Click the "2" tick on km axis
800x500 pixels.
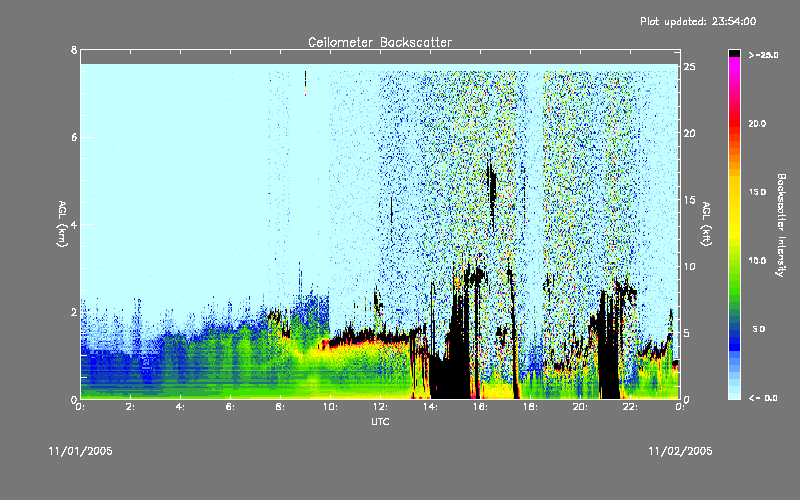click(74, 312)
